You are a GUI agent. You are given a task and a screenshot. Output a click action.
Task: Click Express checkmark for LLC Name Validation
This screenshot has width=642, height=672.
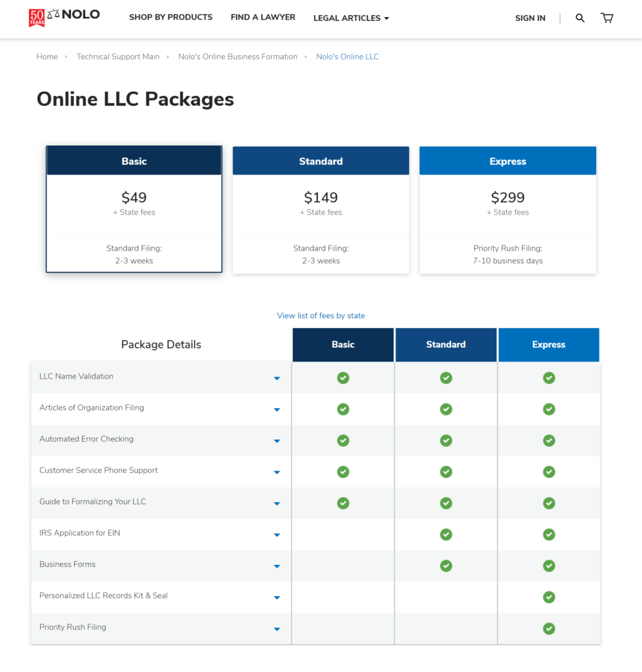(549, 377)
